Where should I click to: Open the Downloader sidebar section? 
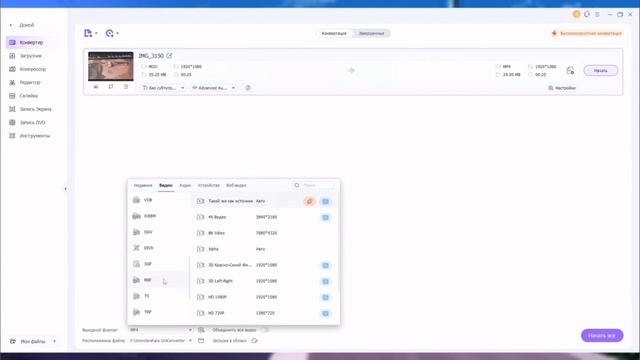[31, 56]
